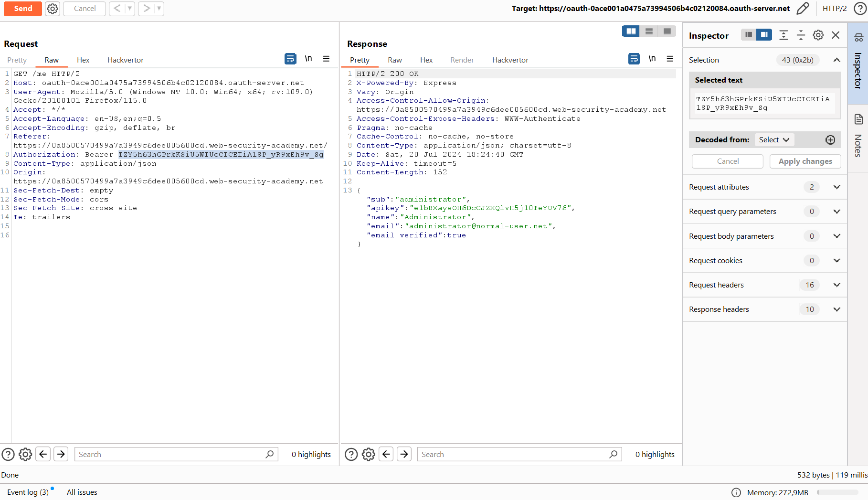Expand Request body parameters section
The image size is (868, 500).
coord(836,236)
